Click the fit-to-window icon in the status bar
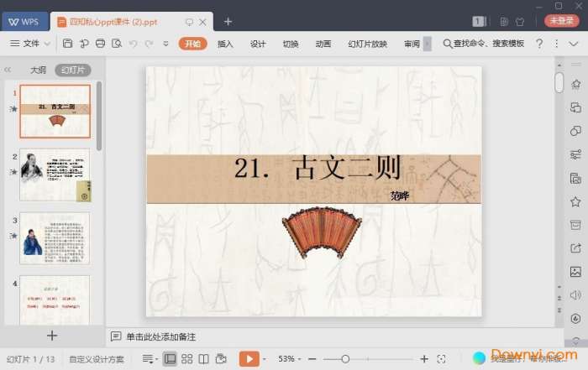 coord(442,359)
